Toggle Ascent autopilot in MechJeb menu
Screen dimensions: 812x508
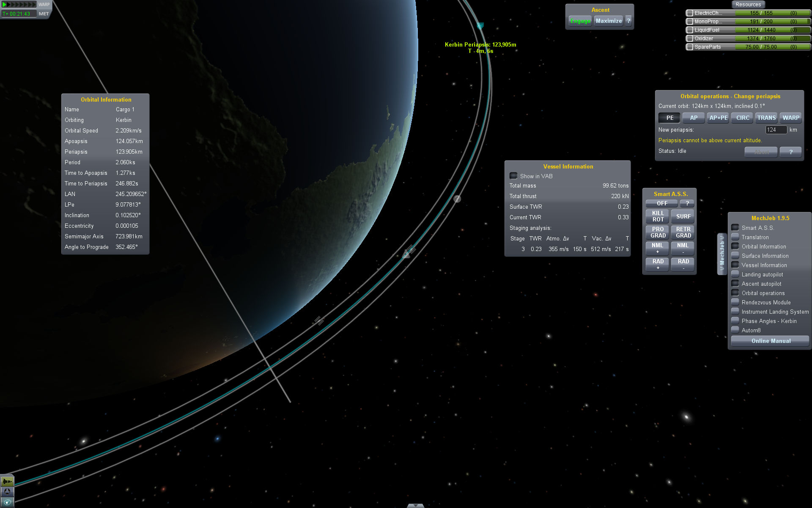735,284
